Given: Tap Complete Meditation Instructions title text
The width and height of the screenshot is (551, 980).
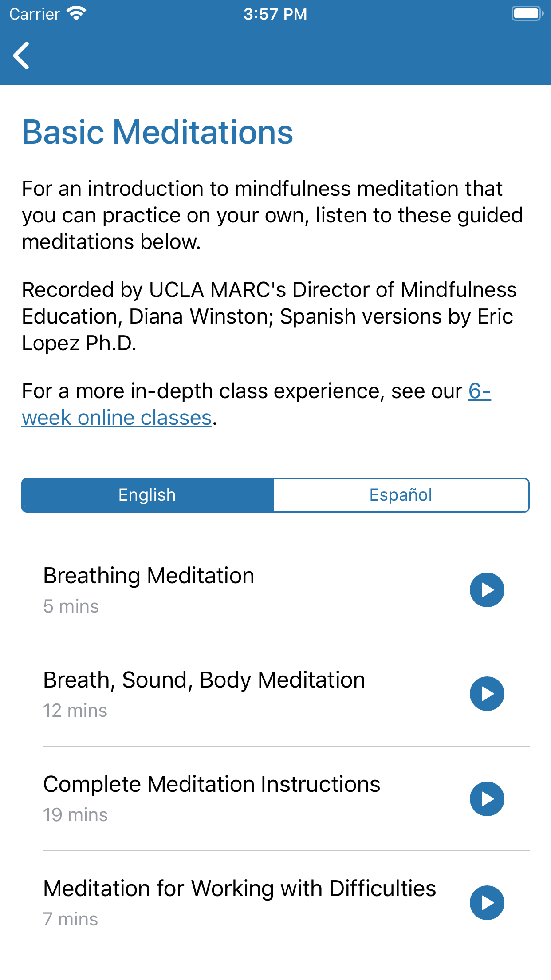Looking at the screenshot, I should click(212, 784).
